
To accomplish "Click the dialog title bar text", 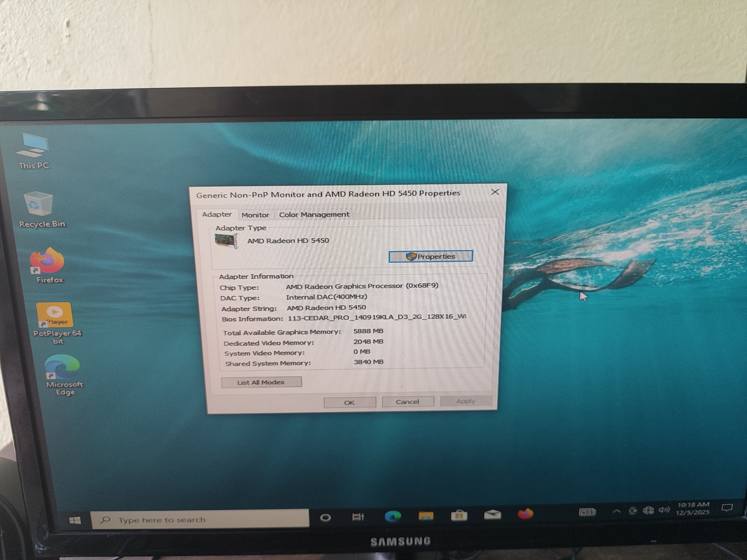I will pyautogui.click(x=328, y=194).
